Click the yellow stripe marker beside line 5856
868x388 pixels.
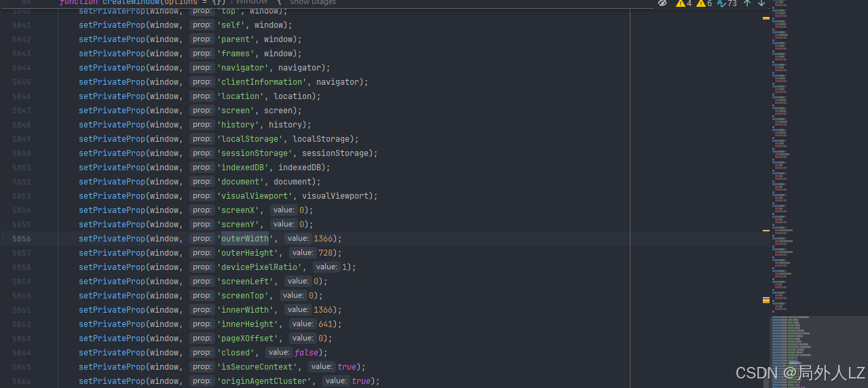pos(766,231)
